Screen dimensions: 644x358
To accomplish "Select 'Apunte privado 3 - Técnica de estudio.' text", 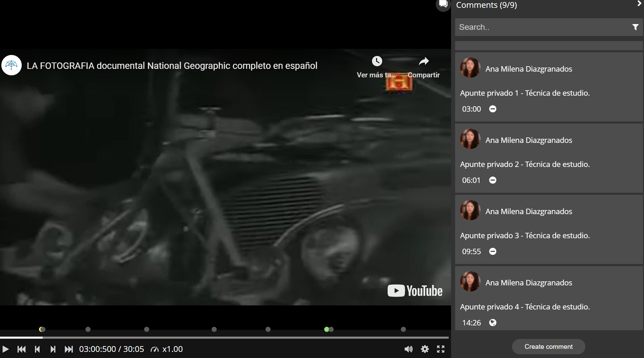I will 525,235.
